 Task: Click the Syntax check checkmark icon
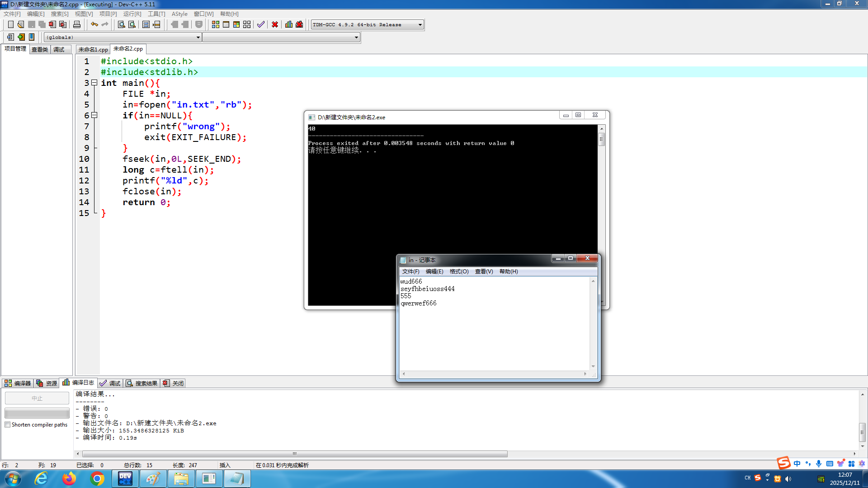point(261,24)
